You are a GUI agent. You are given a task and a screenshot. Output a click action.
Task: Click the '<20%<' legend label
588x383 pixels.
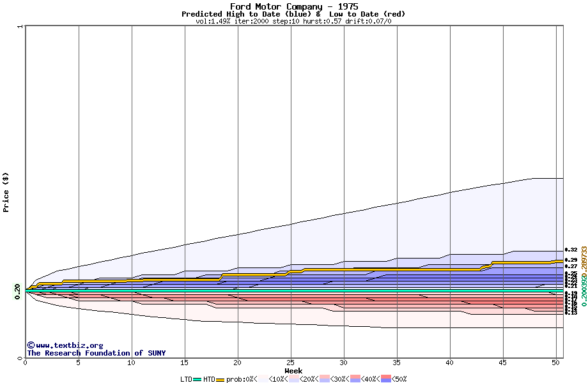(x=309, y=379)
